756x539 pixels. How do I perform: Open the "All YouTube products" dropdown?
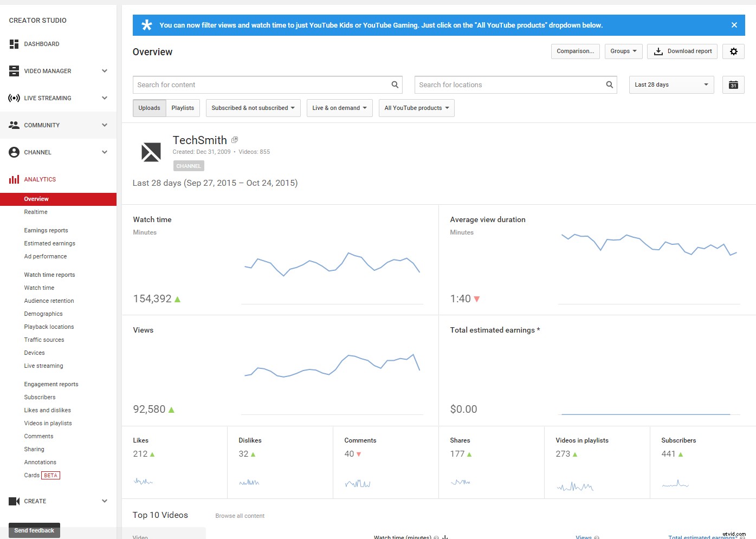(x=416, y=108)
